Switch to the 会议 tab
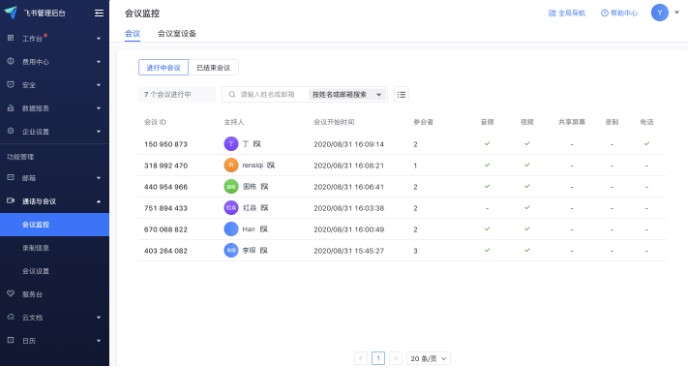The image size is (696, 372). click(132, 33)
